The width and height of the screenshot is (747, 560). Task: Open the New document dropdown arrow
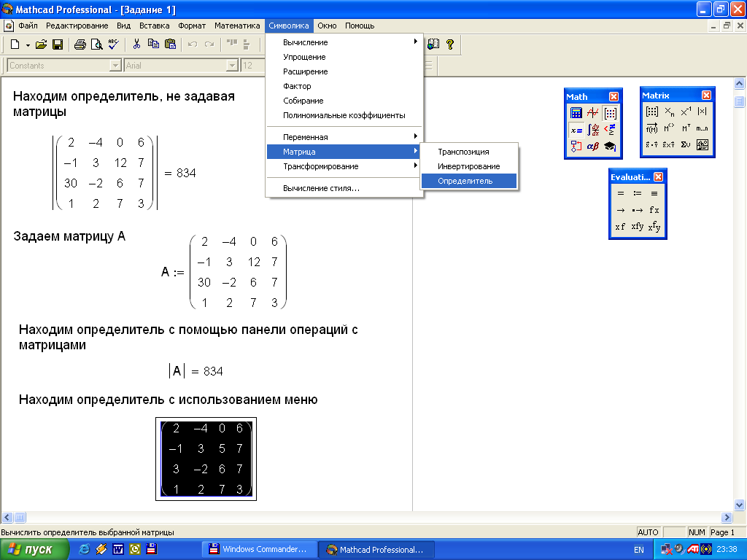(x=28, y=45)
